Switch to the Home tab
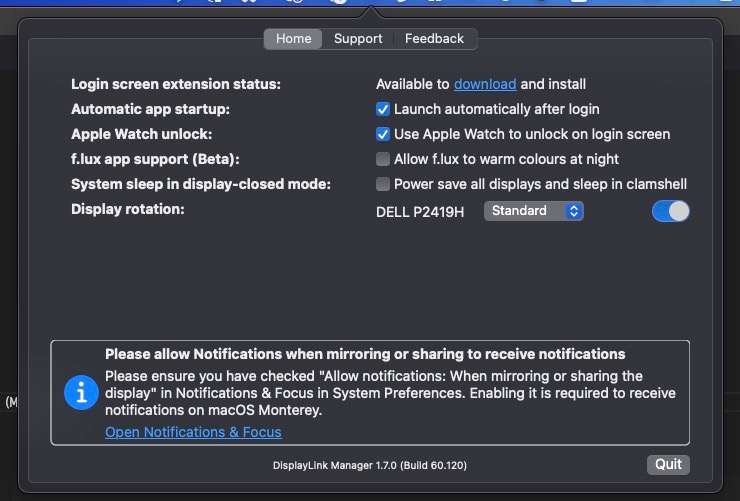Screen dimensions: 740x501 tap(293, 39)
